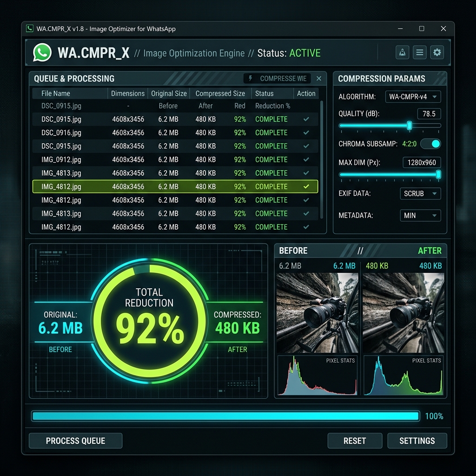The height and width of the screenshot is (476, 476).
Task: Click the Before camera preview image
Action: pos(317,313)
